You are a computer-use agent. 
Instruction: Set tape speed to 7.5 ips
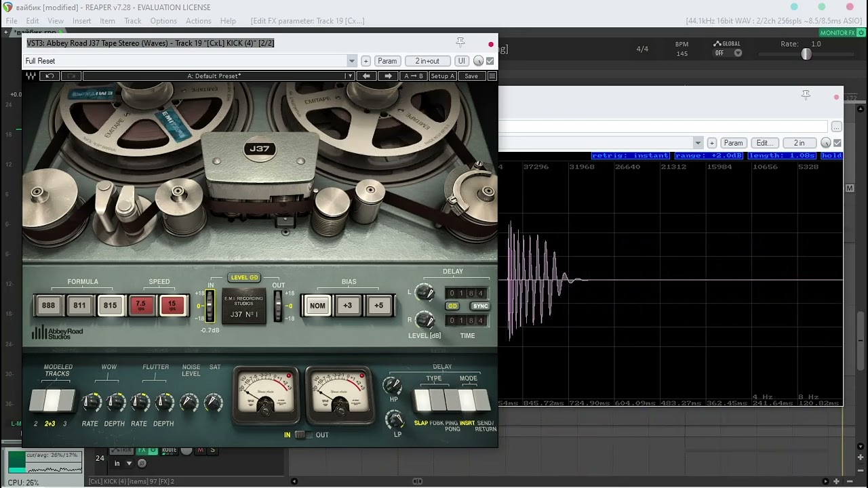[141, 306]
